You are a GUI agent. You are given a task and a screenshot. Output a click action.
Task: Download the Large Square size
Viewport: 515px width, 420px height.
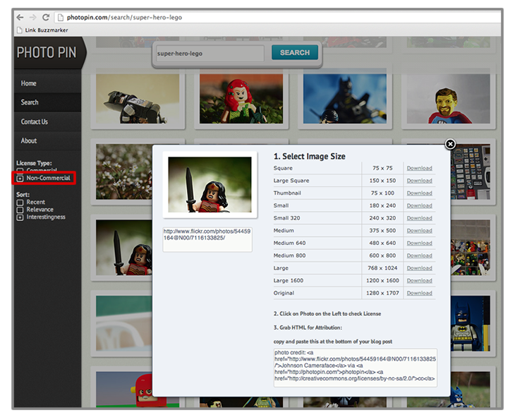[x=420, y=181]
